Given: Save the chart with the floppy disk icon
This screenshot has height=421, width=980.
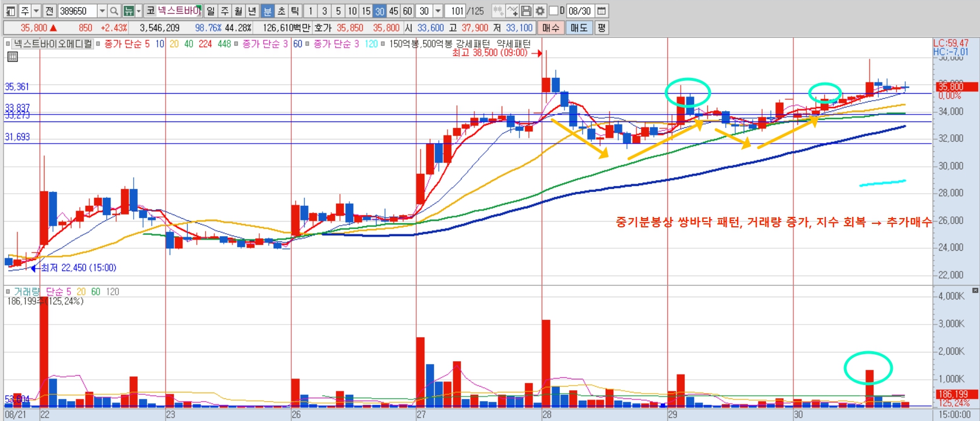Looking at the screenshot, I should click(526, 11).
